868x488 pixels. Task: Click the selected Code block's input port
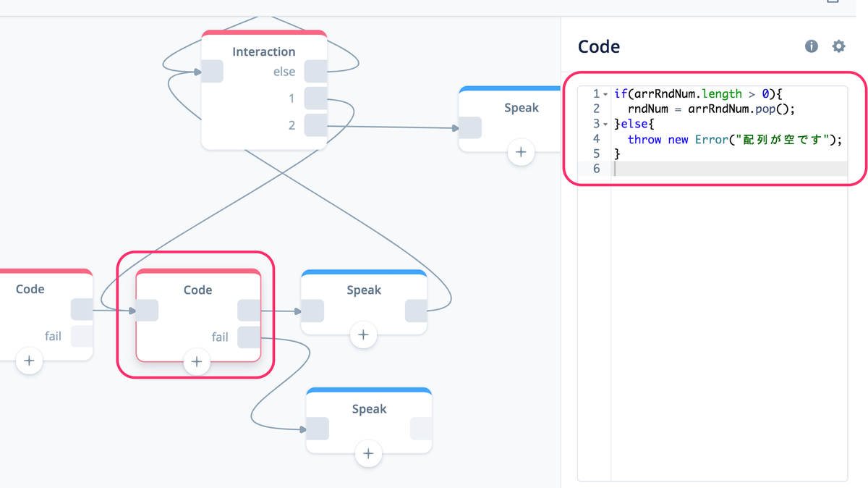tap(148, 311)
